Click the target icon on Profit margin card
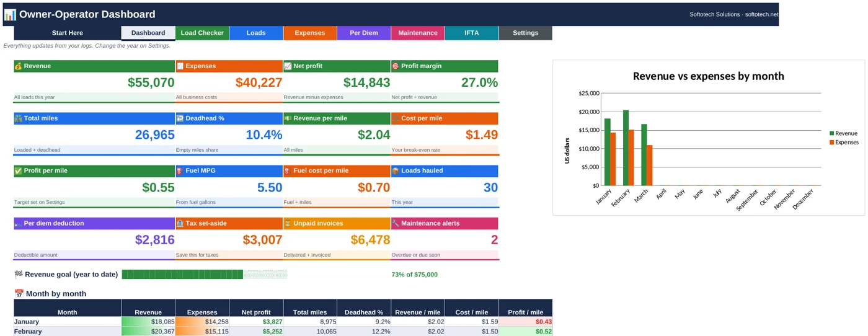The image size is (868, 336). tap(396, 66)
